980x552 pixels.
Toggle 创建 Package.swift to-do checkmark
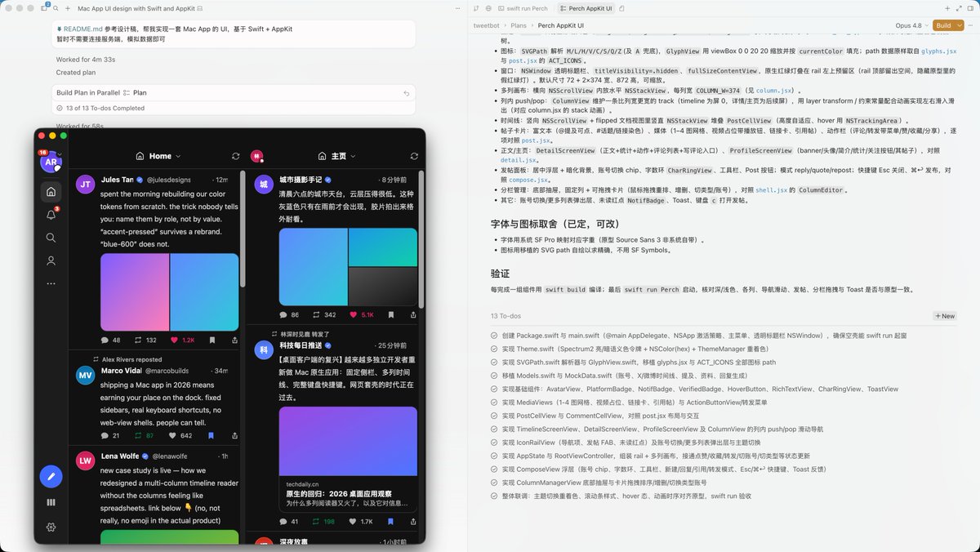pos(494,336)
